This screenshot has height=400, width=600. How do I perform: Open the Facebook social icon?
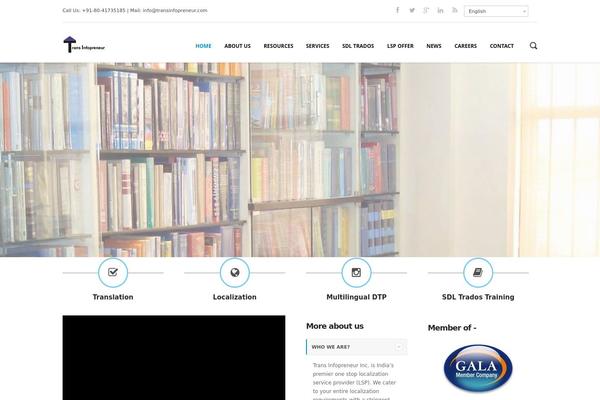[398, 10]
